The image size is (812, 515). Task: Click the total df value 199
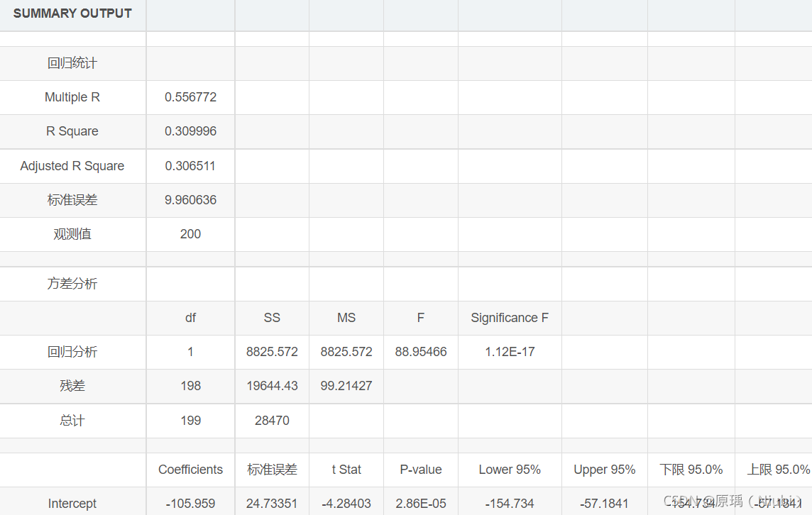coord(190,421)
